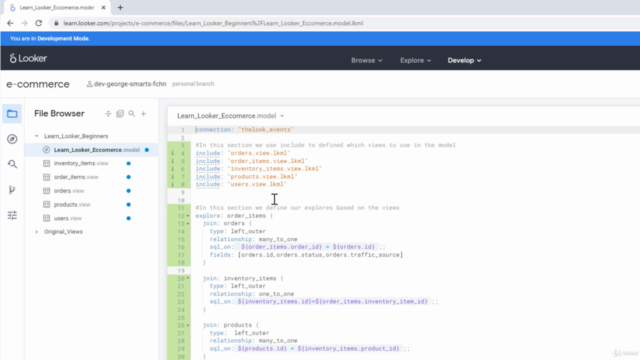The width and height of the screenshot is (640, 360).
Task: Fold the explore block at line 12
Action: tap(188, 216)
